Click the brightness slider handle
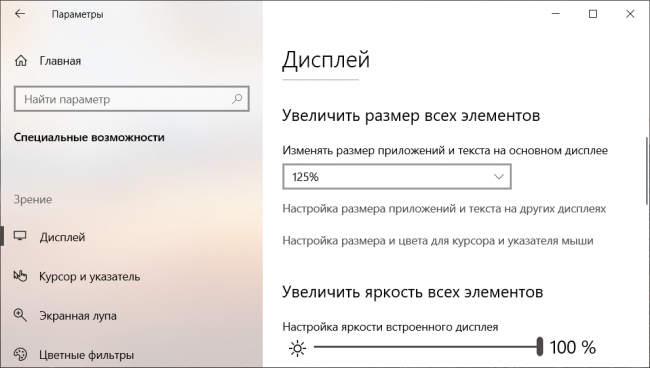Screen dimensions: 650x368 pos(539,346)
